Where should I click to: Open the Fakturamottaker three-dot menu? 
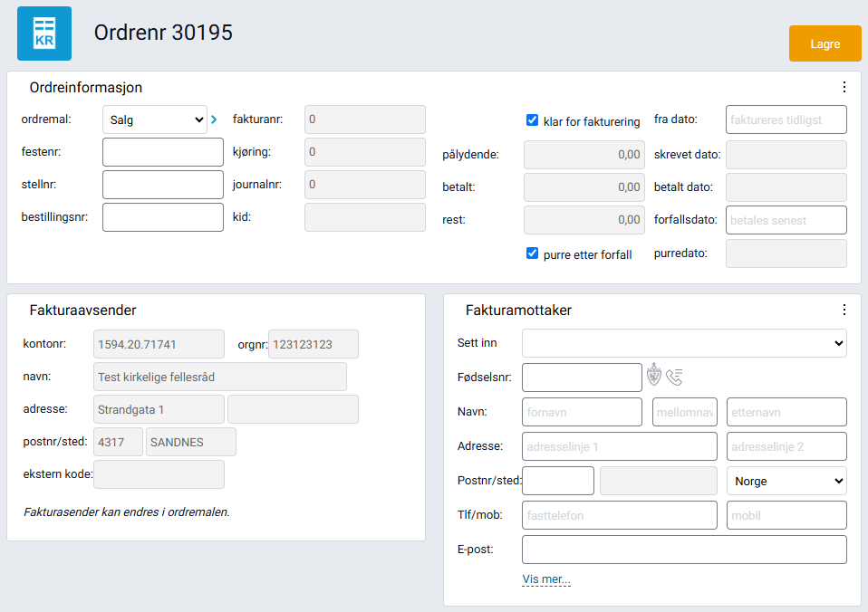click(x=844, y=310)
